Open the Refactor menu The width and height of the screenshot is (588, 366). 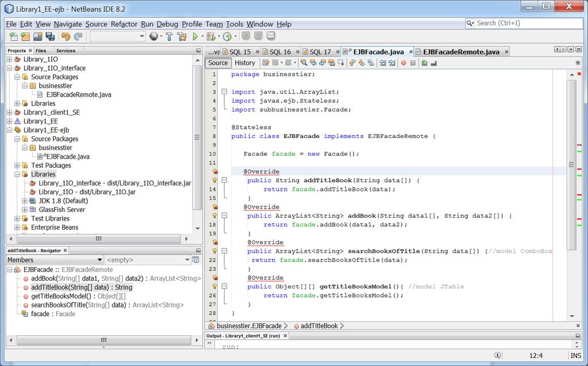pos(124,24)
